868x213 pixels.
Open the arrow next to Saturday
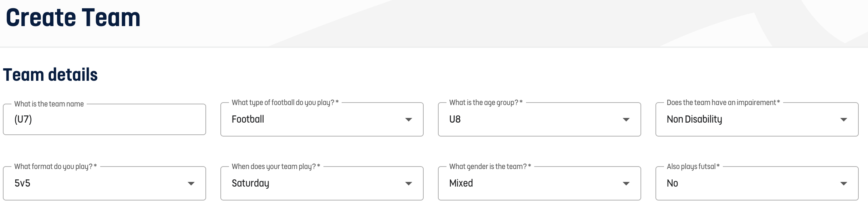409,184
